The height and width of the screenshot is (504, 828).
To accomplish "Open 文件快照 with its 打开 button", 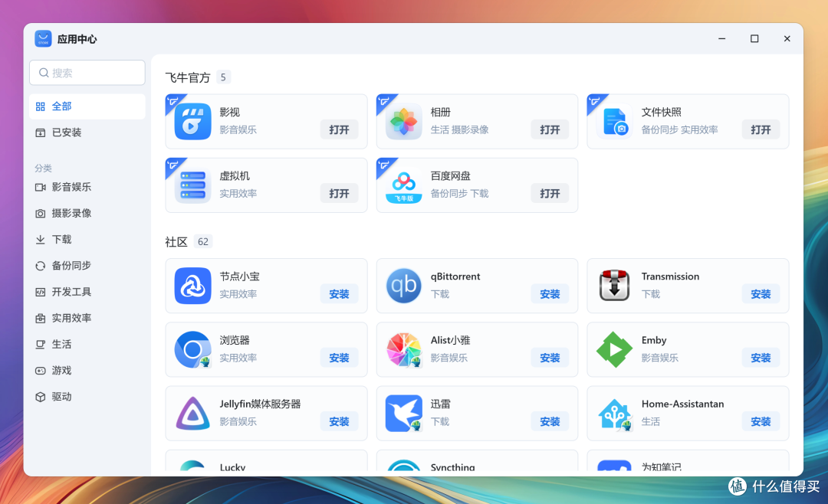I will [761, 129].
